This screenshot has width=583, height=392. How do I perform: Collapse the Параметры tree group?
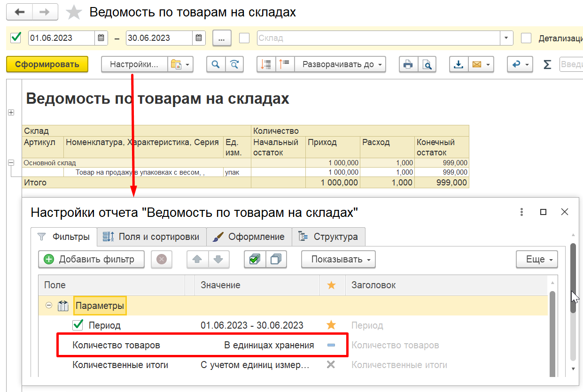tap(48, 306)
